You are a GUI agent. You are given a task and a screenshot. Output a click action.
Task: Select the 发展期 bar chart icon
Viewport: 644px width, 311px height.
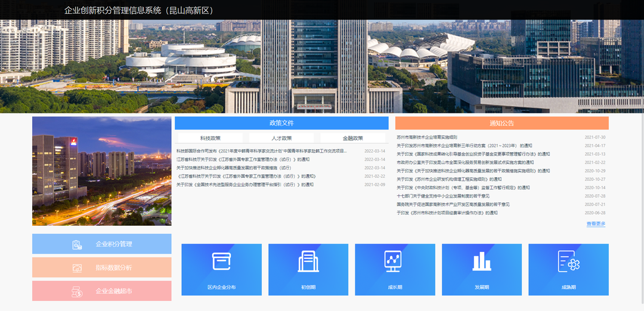481,261
